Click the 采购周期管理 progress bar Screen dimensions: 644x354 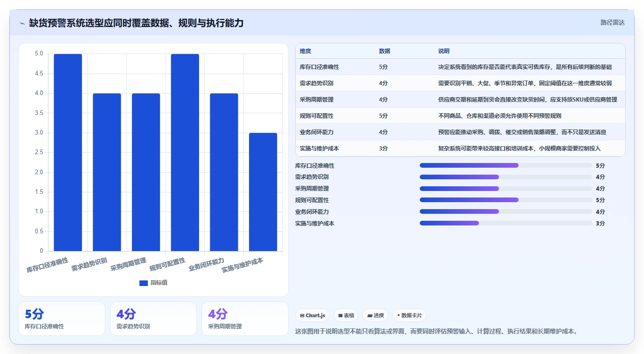tap(506, 189)
